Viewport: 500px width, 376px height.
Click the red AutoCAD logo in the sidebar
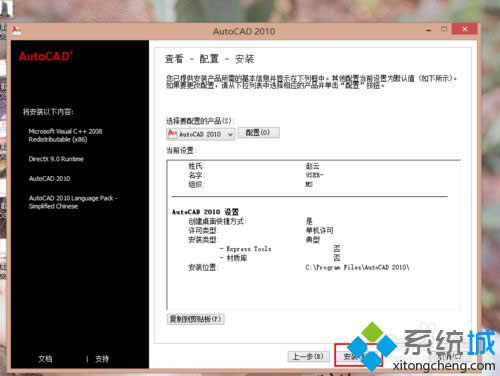(x=45, y=56)
